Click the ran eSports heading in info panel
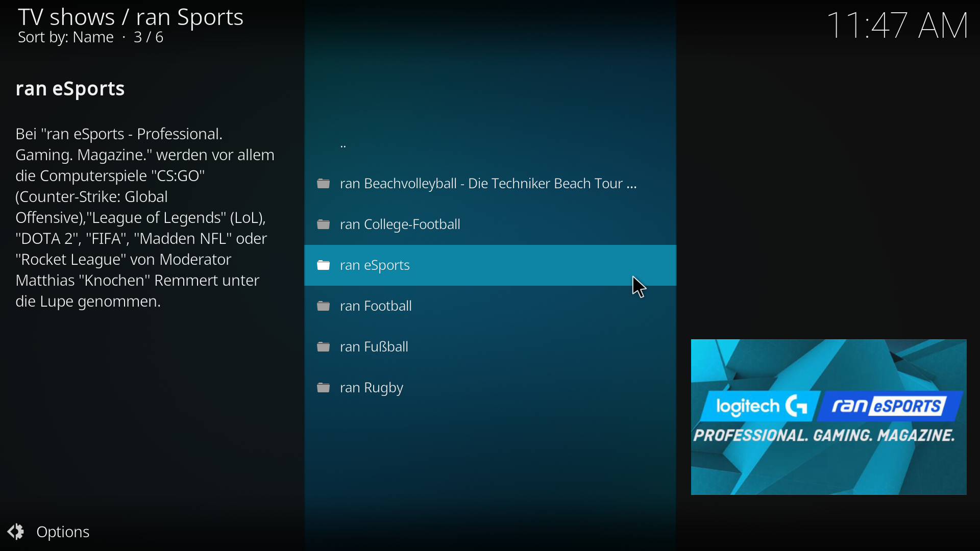Viewport: 980px width, 551px height. pos(70,89)
